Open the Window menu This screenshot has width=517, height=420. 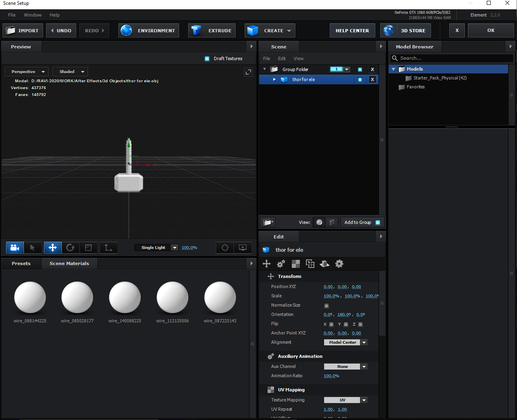tap(33, 15)
